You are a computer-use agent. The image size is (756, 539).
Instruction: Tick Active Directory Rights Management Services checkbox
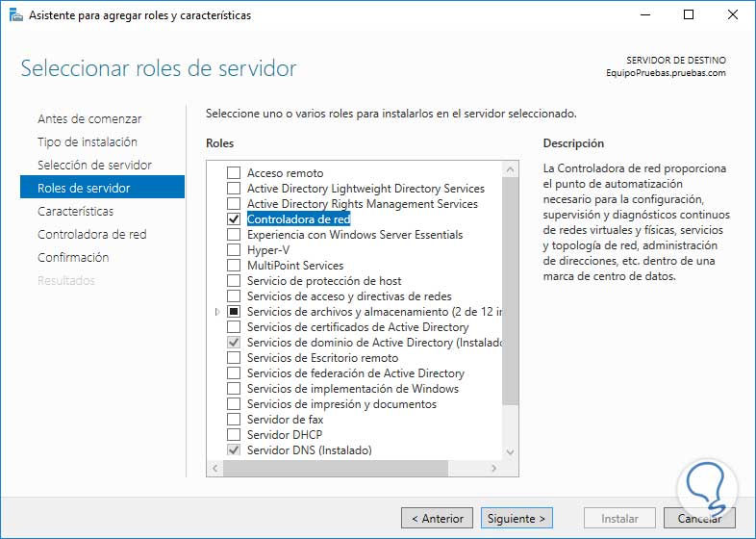point(234,204)
